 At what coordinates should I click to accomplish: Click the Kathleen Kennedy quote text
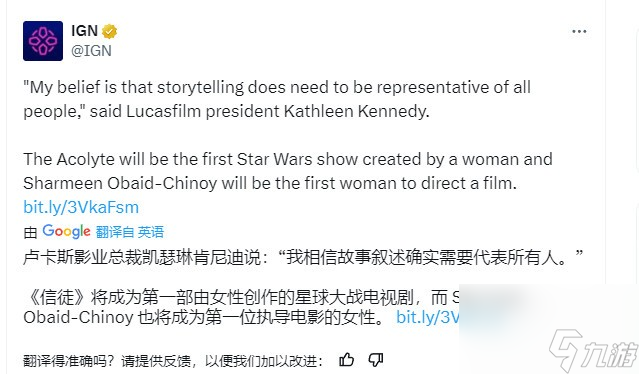pos(277,99)
